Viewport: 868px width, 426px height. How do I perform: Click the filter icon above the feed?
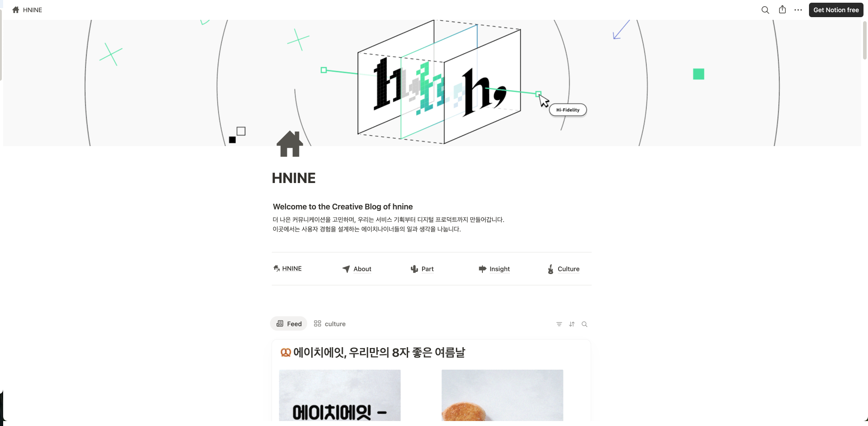point(559,324)
